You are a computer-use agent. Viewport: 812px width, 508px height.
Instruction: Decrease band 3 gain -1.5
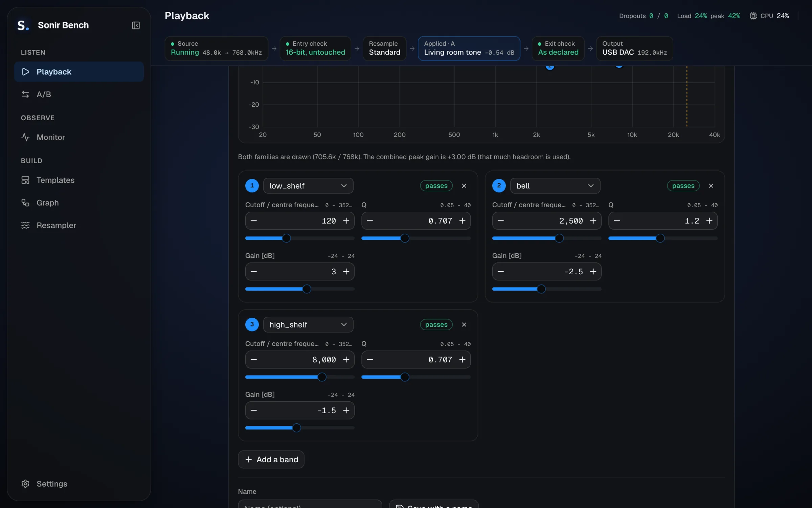click(x=254, y=410)
